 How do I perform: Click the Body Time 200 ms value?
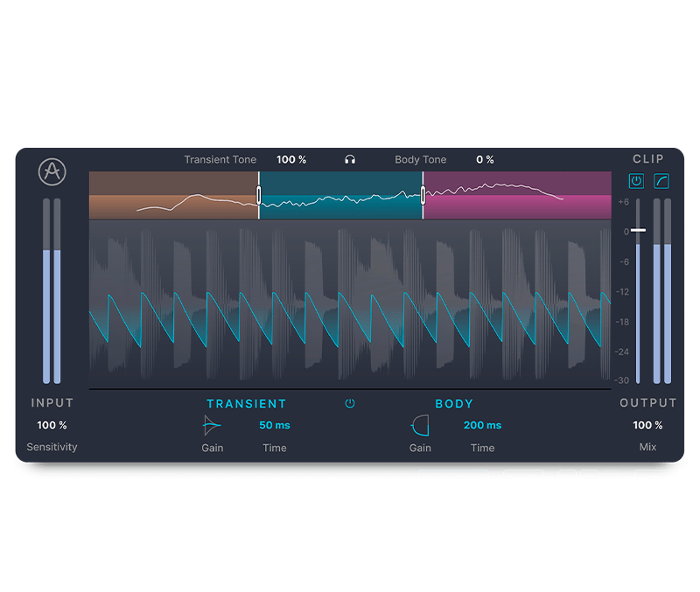coord(482,426)
